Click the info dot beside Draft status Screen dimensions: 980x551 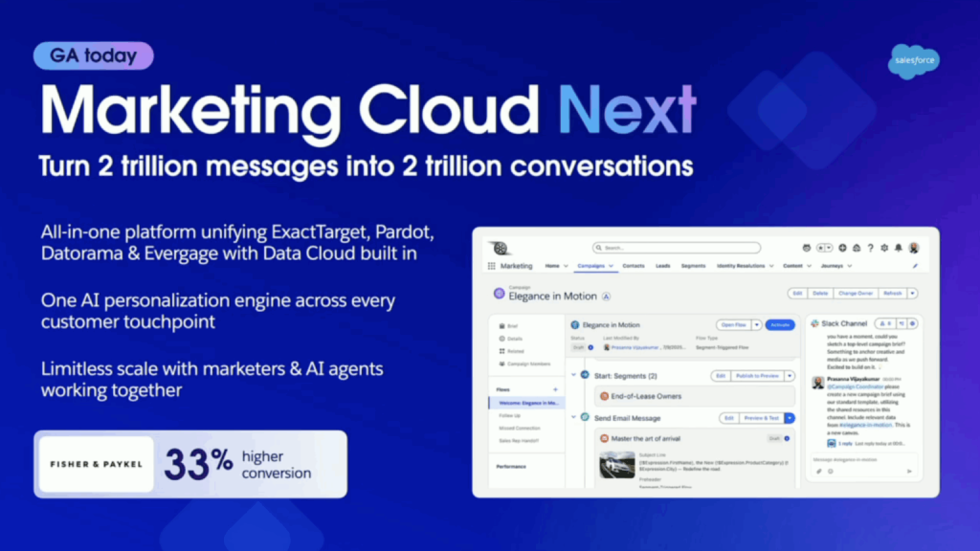coord(590,347)
